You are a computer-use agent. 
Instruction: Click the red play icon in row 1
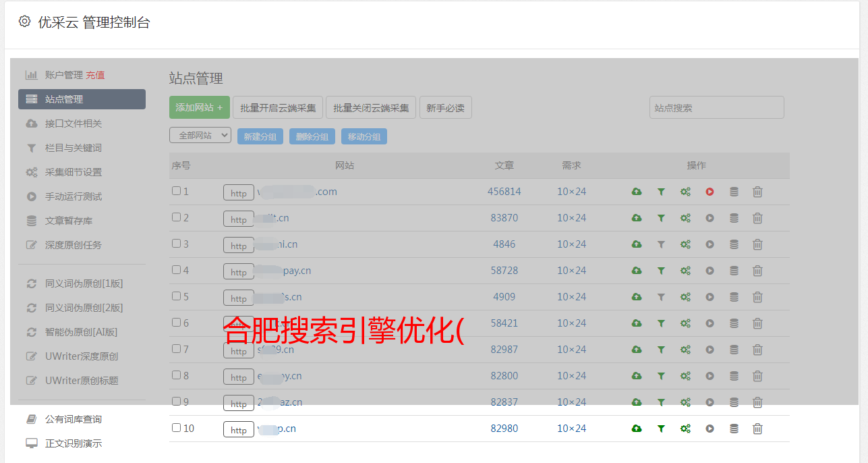coord(710,192)
